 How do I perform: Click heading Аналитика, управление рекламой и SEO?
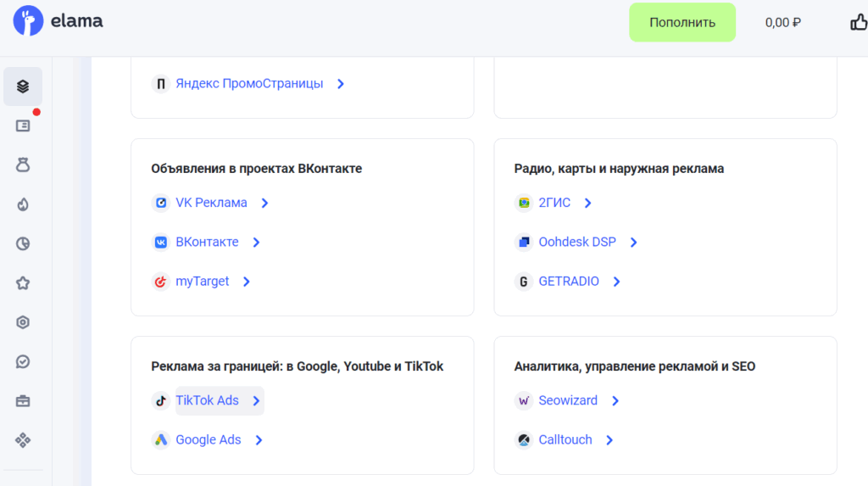pyautogui.click(x=634, y=366)
